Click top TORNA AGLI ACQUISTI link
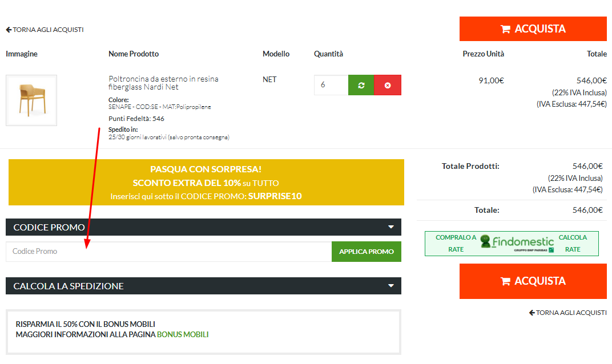This screenshot has width=612, height=364. click(45, 30)
